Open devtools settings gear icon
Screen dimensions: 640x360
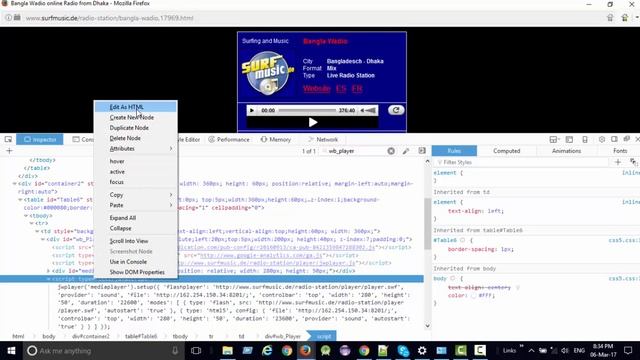[602, 140]
